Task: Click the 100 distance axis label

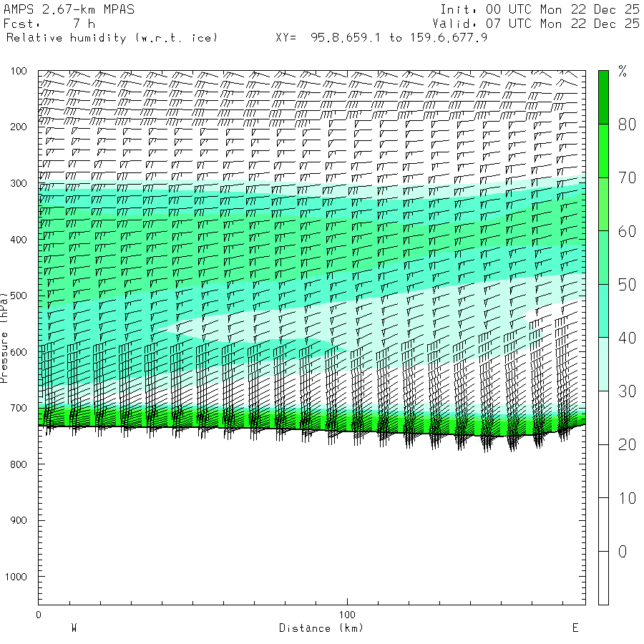Action: point(347,615)
